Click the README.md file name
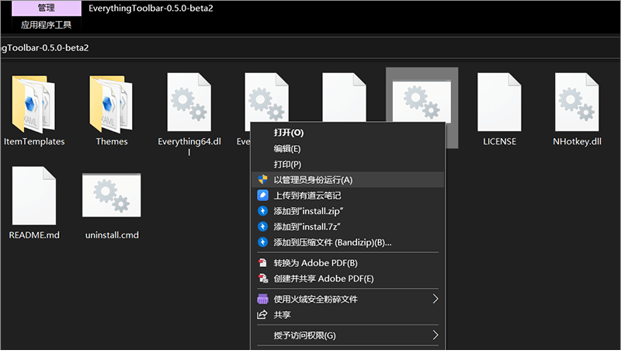 (34, 235)
